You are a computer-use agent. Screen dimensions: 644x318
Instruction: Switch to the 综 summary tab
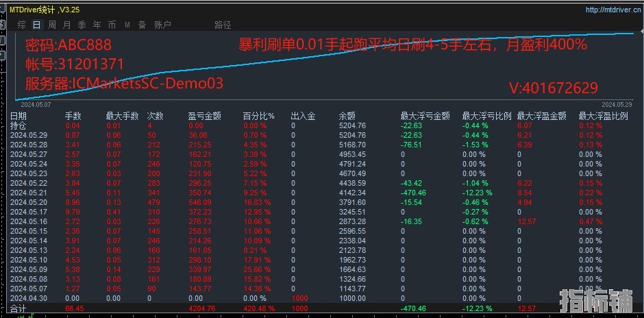click(x=22, y=25)
